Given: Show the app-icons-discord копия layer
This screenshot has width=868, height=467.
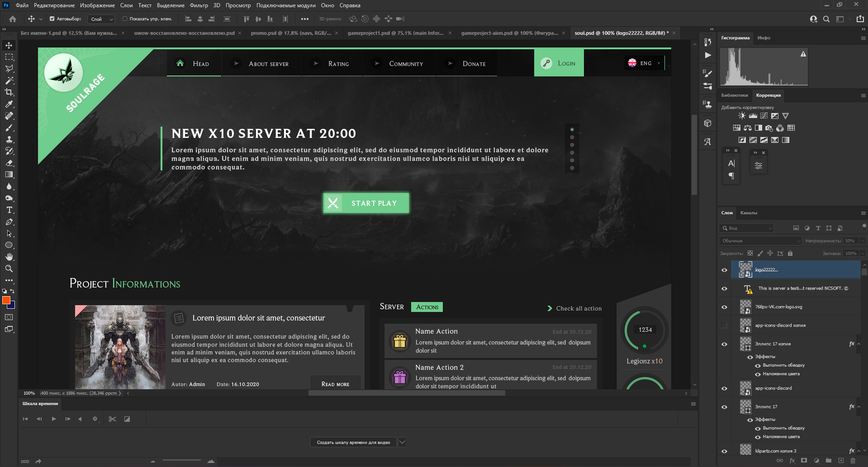Looking at the screenshot, I should coord(724,325).
